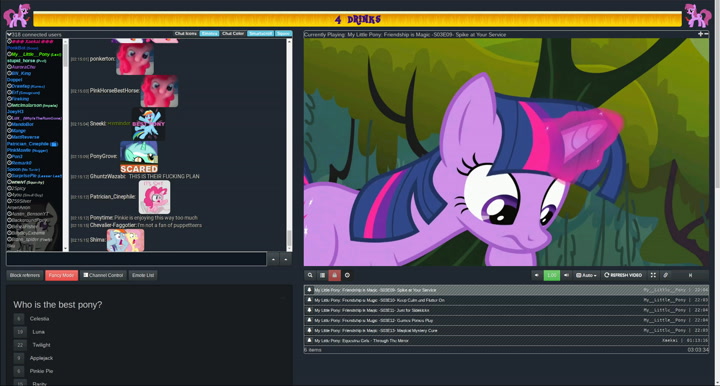Screen dimensions: 720x386
Task: Click the icon beside the S03E13 entry
Action: [x=309, y=330]
